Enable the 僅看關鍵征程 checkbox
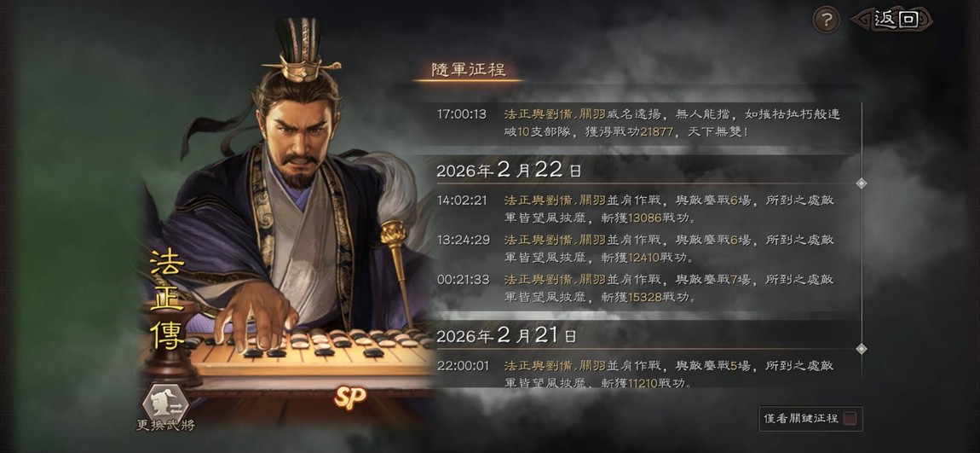 click(x=850, y=419)
